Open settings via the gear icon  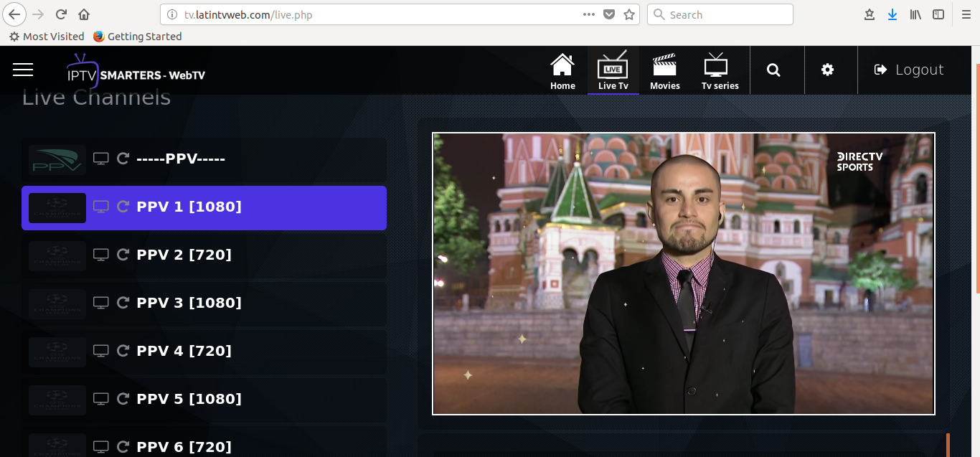(827, 70)
